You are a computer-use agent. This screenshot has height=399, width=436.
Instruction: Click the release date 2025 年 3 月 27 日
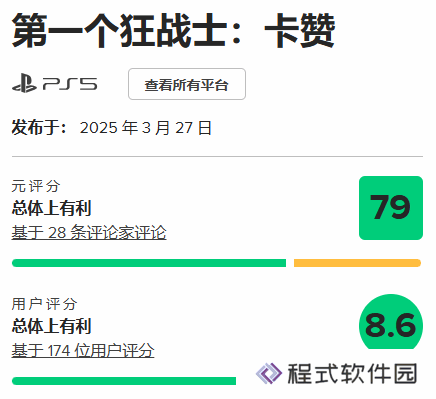pyautogui.click(x=146, y=128)
